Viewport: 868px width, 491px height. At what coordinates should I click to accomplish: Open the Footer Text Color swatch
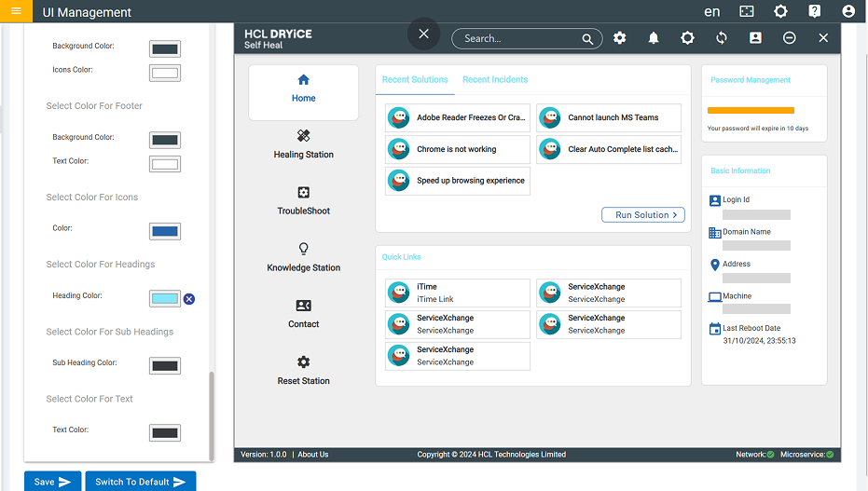165,164
